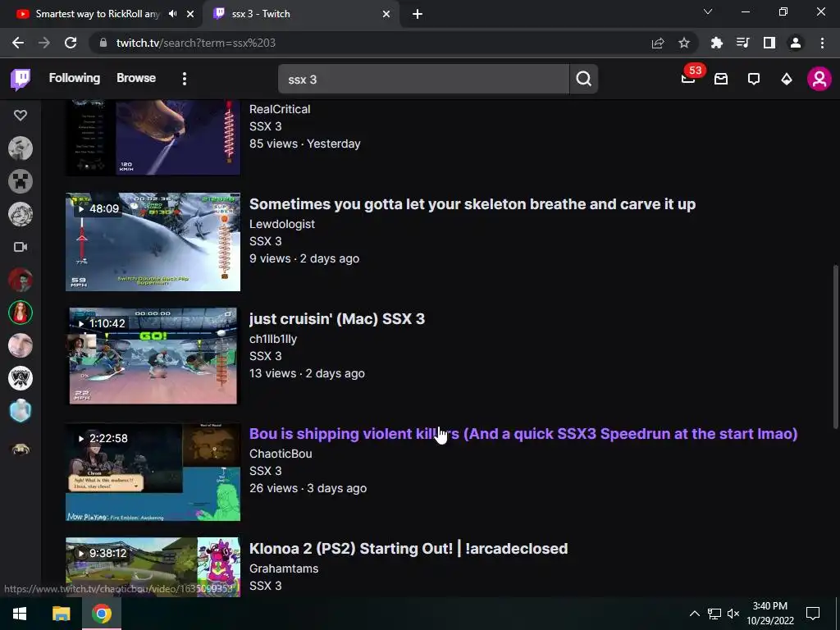
Task: Open the green-ringed sidebar avatar
Action: tap(21, 313)
